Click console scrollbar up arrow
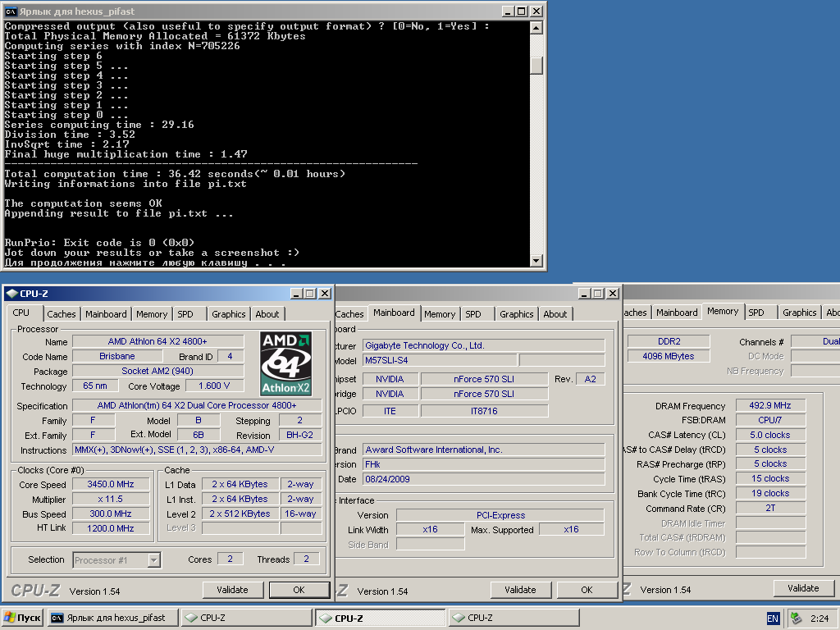The width and height of the screenshot is (840, 630). 536,28
